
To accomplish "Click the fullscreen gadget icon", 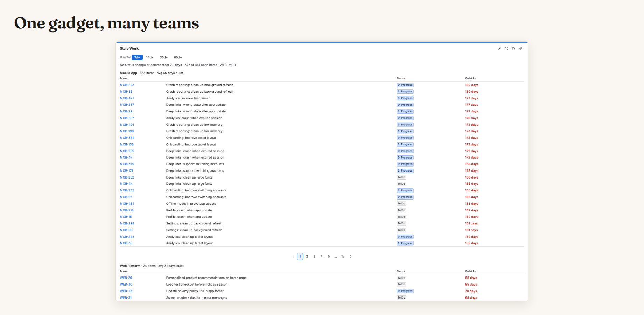I will pyautogui.click(x=506, y=49).
